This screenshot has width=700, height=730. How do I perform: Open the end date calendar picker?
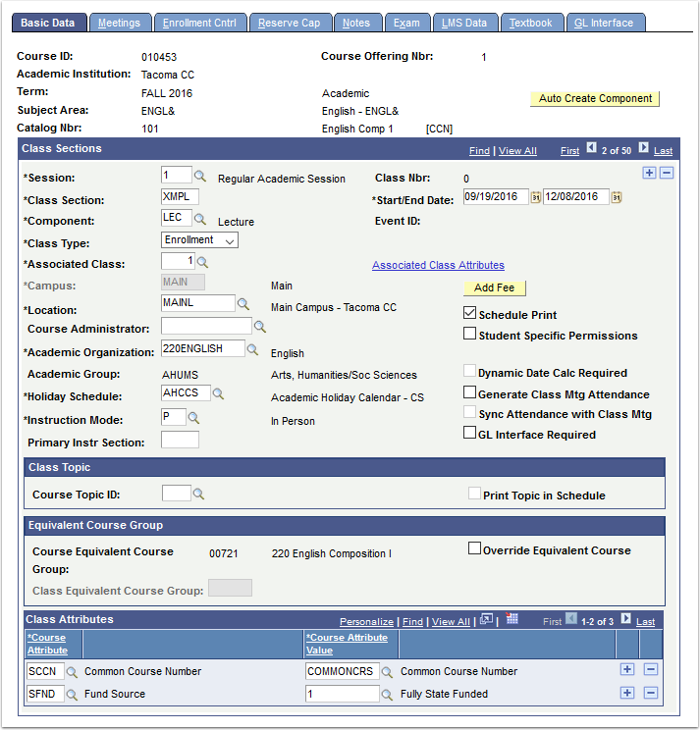point(617,197)
